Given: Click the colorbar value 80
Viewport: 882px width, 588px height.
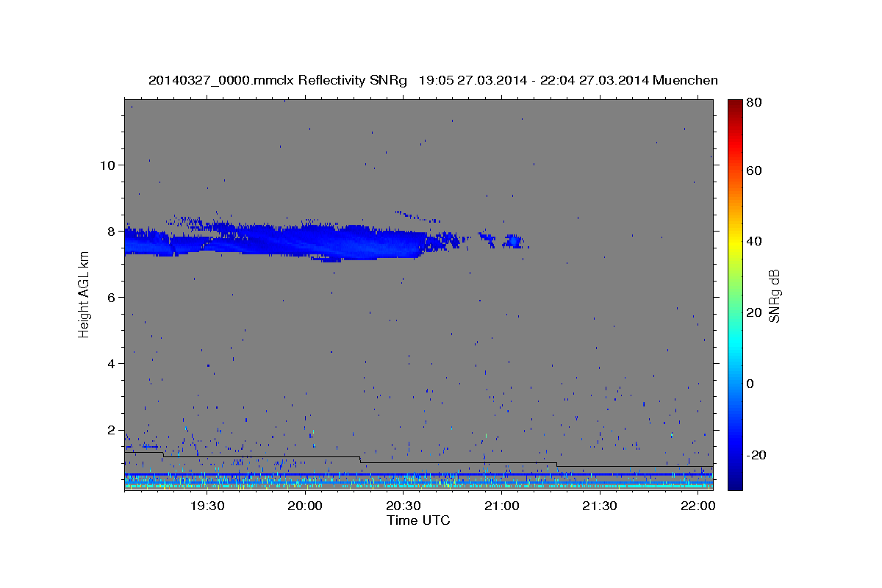Looking at the screenshot, I should click(x=756, y=103).
